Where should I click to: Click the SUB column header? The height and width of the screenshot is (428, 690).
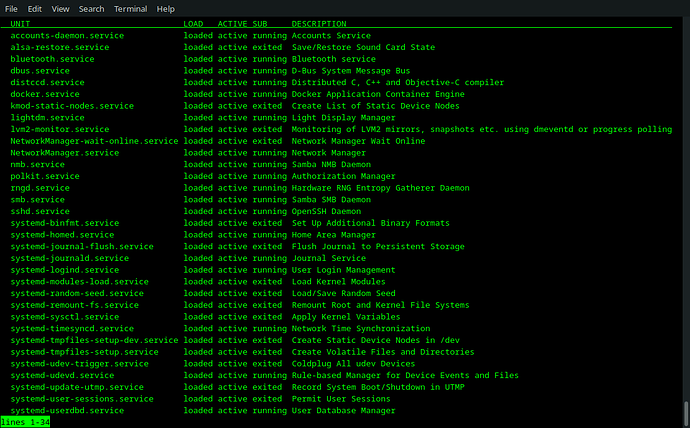[260, 24]
